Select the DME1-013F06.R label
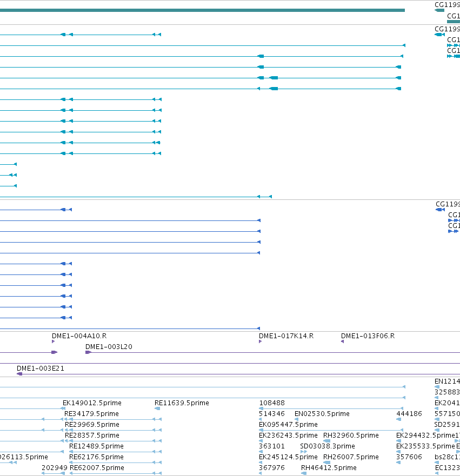Viewport: 460px width, 476px height. point(368,336)
